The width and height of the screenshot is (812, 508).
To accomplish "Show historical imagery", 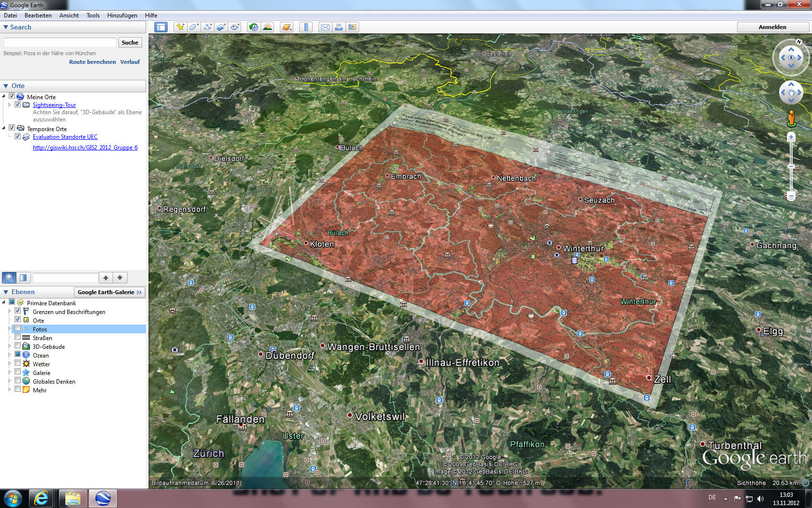I will [x=253, y=28].
